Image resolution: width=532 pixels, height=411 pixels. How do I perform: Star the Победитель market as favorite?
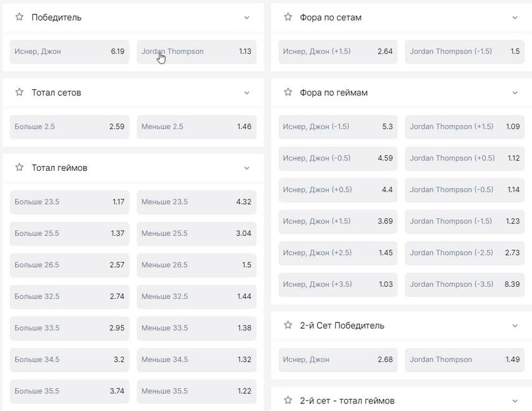tap(19, 17)
